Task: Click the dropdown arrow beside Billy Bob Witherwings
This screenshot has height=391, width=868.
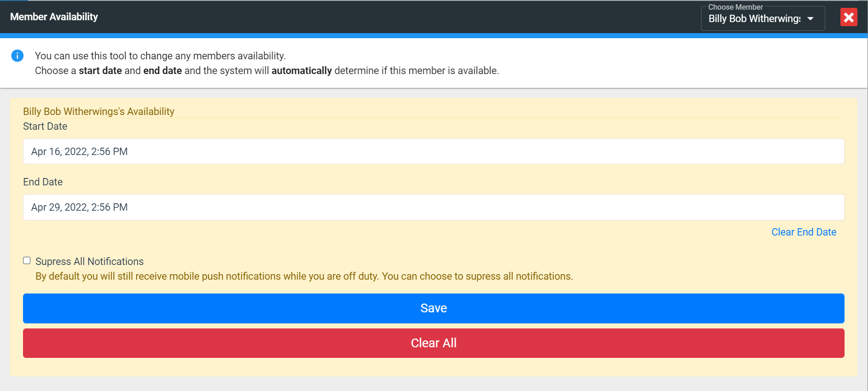Action: (811, 19)
